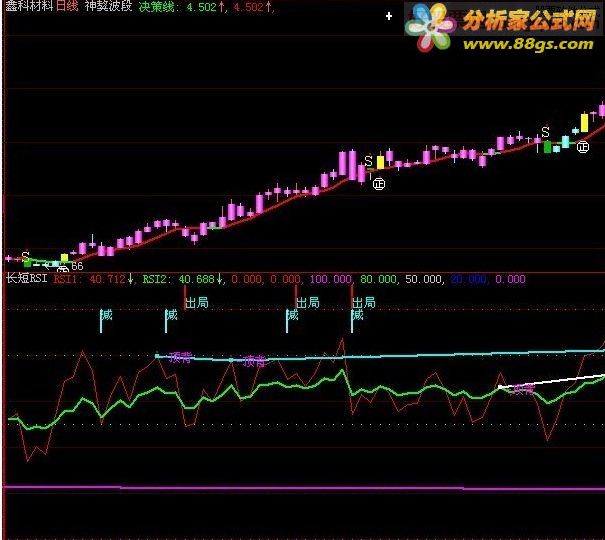Viewport: 605px width, 540px height.
Task: Click the S signal left of the mid-chart yellow candle
Action: pos(368,161)
